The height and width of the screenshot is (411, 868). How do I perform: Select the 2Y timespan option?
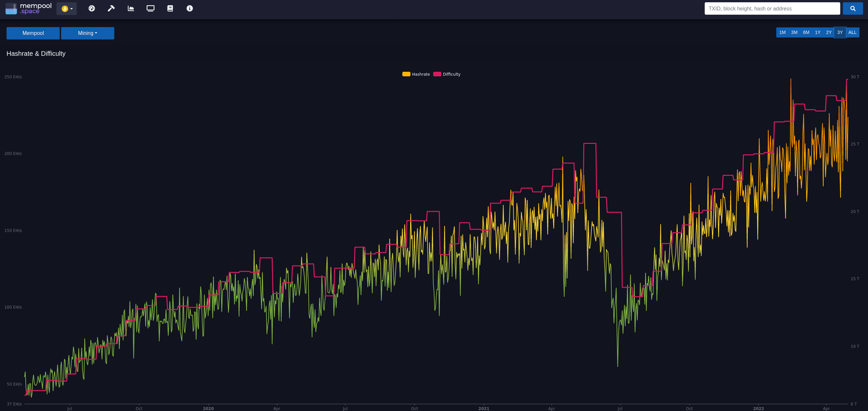(x=828, y=32)
